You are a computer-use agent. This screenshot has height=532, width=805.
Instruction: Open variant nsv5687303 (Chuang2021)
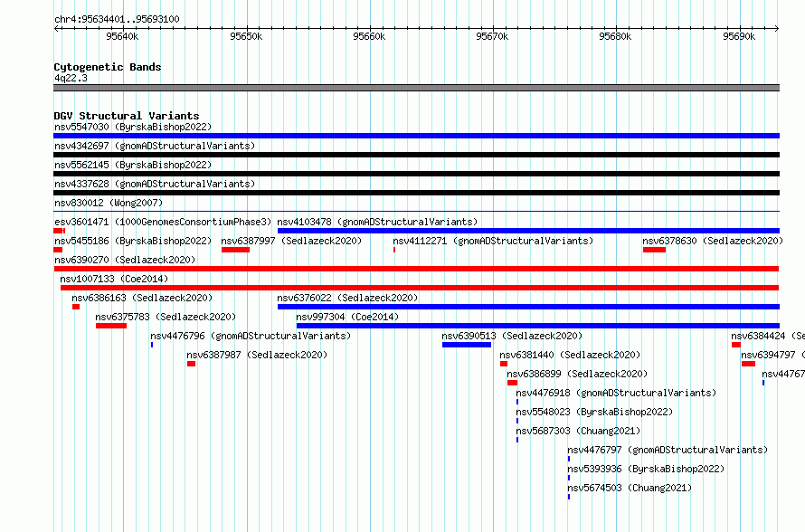click(x=578, y=431)
